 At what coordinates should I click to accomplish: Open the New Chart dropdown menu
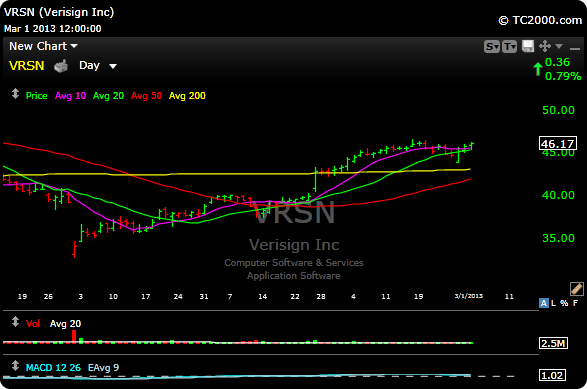click(x=43, y=46)
